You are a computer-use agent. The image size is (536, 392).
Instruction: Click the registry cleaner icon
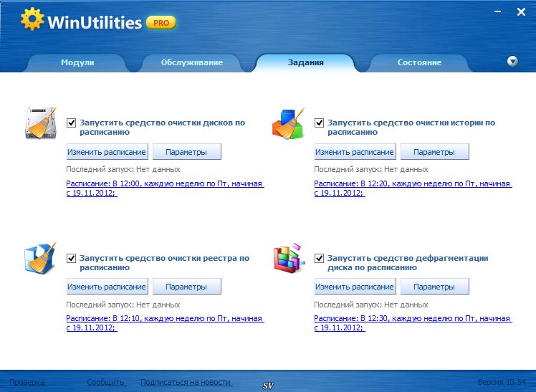coord(40,258)
